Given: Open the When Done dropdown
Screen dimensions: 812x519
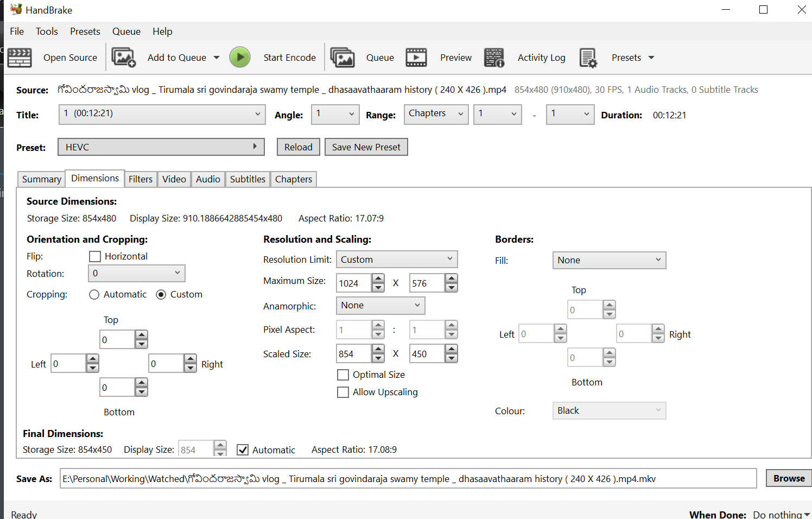Looking at the screenshot, I should [781, 514].
